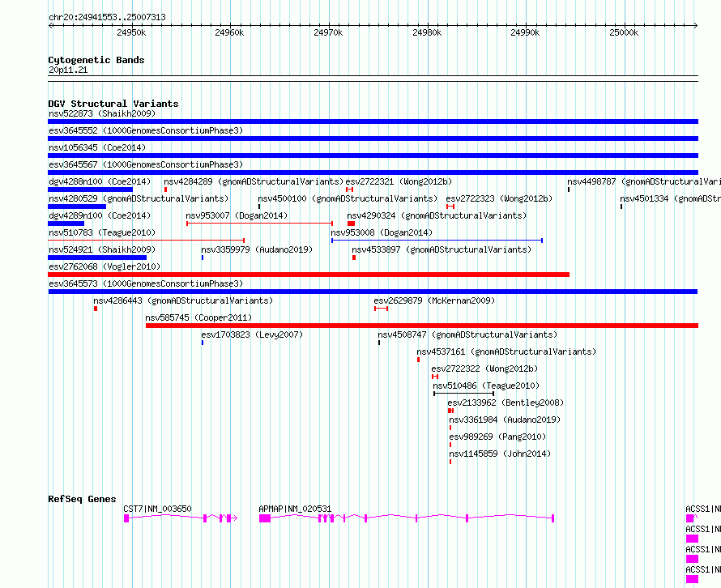Click nsv4533897 gnomAD variant label
The width and height of the screenshot is (721, 588).
coord(442,249)
